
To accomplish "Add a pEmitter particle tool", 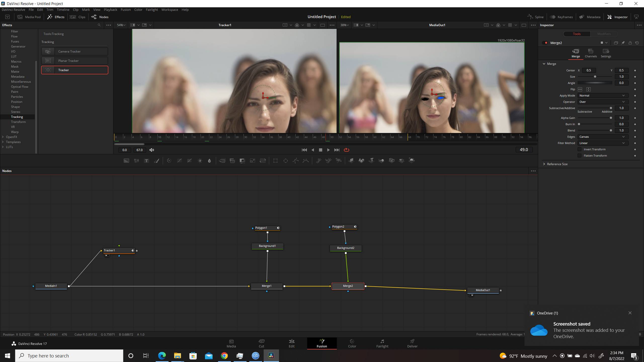I will 318,161.
